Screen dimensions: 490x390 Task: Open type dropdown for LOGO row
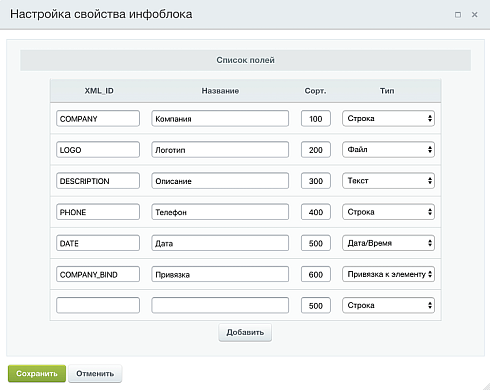388,150
